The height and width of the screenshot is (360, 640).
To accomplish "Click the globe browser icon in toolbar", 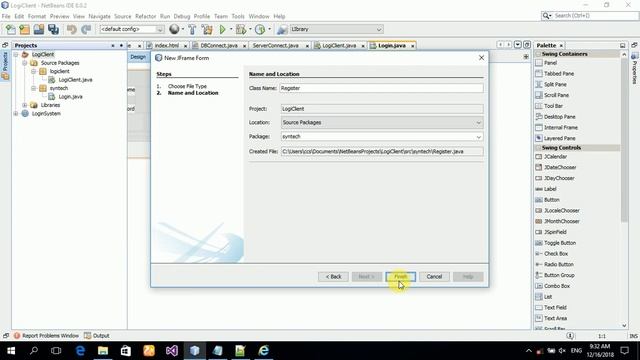I will 174,29.
